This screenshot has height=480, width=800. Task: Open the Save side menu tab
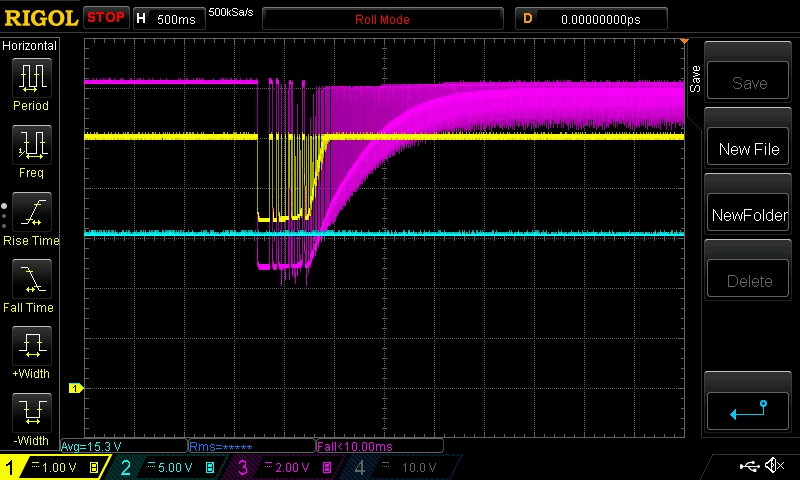[x=695, y=75]
